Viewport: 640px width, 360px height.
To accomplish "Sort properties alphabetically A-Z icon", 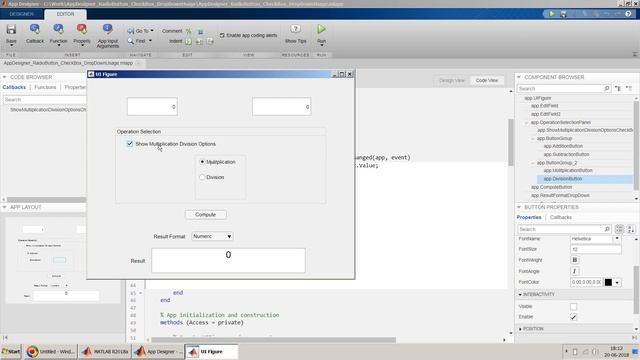I will (631, 229).
